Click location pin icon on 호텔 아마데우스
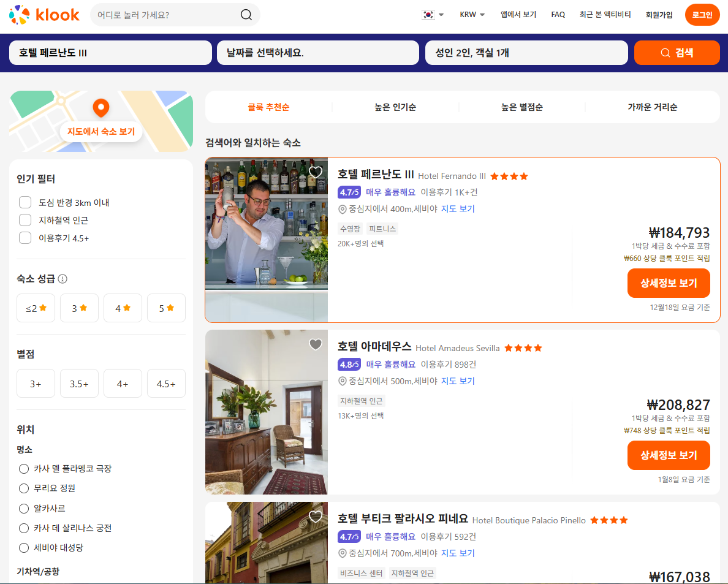This screenshot has width=728, height=584. tap(342, 382)
